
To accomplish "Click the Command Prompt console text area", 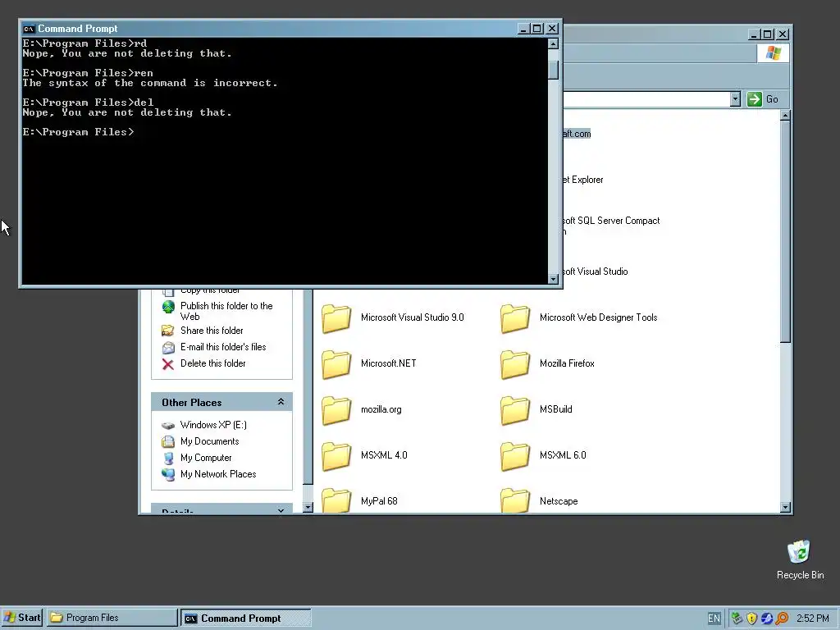I will tap(285, 161).
